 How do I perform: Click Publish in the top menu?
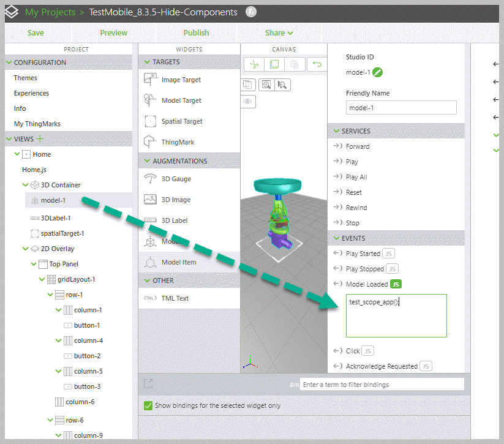(x=196, y=33)
